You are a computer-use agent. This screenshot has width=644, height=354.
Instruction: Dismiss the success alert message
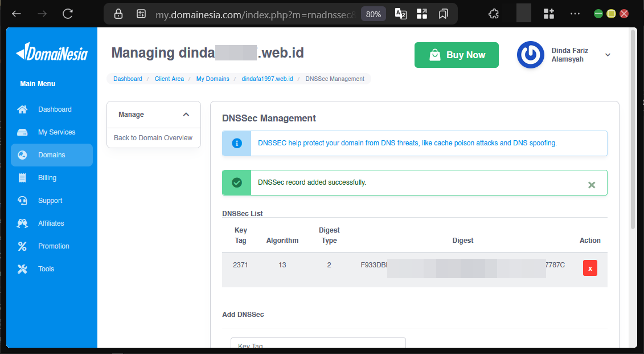pyautogui.click(x=592, y=185)
